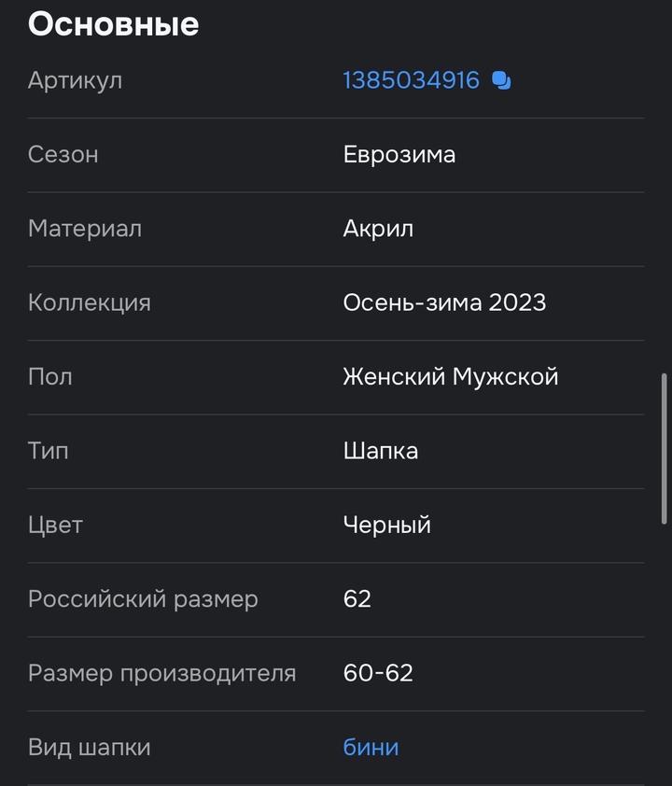Click the "Еврозима" season value

(399, 154)
